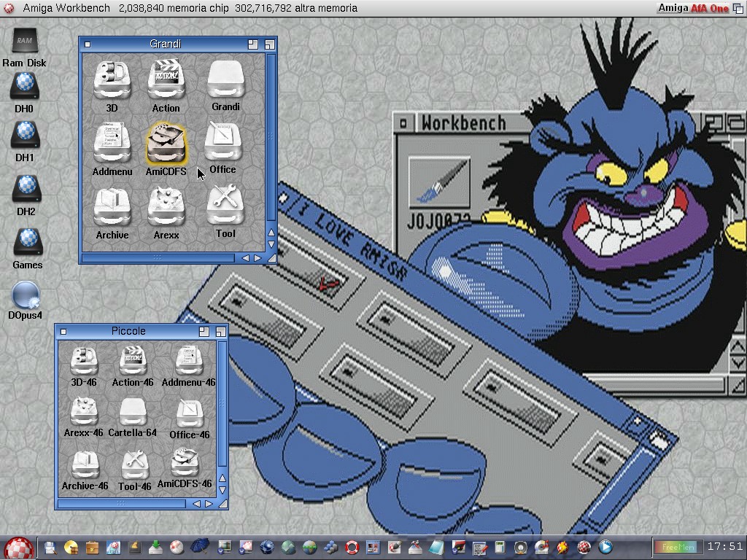Image resolution: width=747 pixels, height=560 pixels.
Task: Open the Addmenu drawer in Grandi
Action: (112, 143)
